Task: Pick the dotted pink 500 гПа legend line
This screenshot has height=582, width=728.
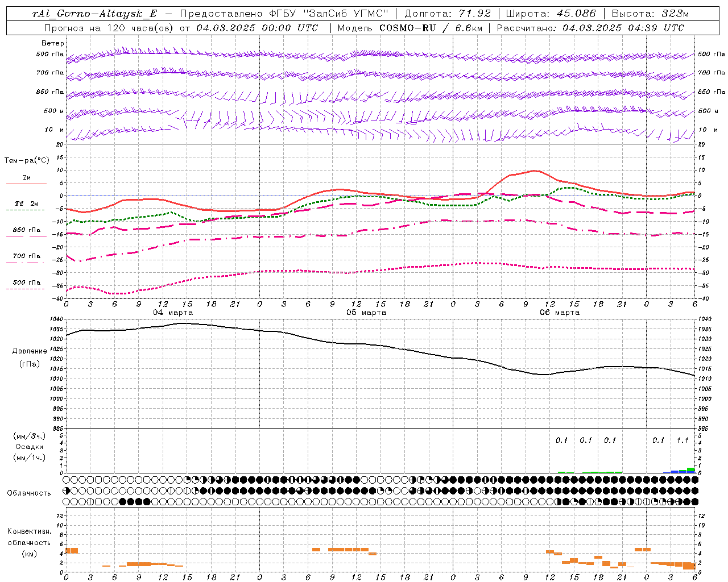Action: click(x=25, y=289)
